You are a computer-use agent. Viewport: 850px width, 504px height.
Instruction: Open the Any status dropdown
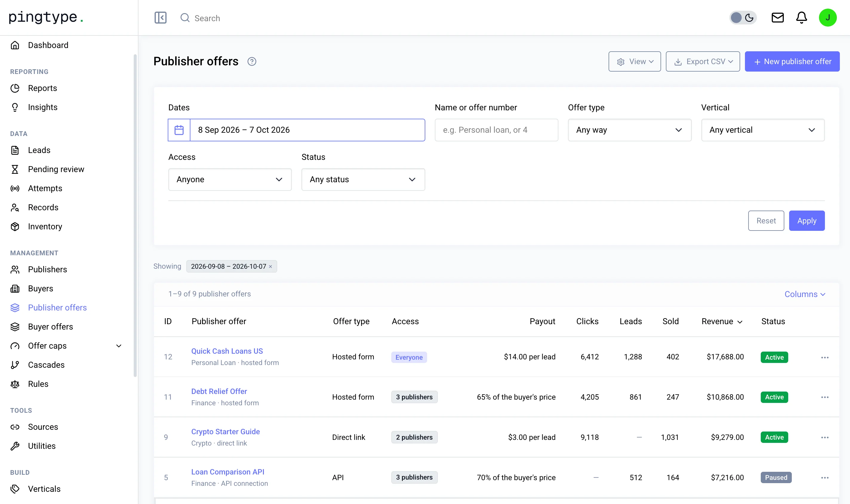(363, 180)
